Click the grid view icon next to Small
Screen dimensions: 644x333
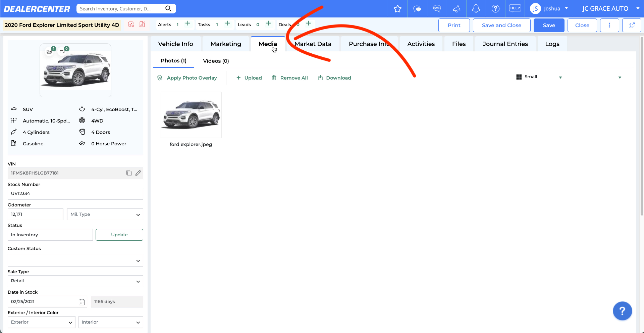pyautogui.click(x=519, y=77)
